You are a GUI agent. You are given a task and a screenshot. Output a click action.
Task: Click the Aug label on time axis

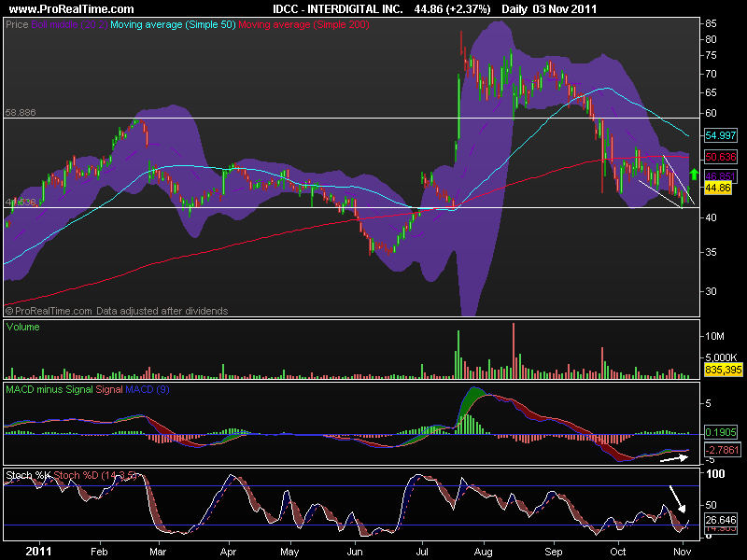pos(484,552)
